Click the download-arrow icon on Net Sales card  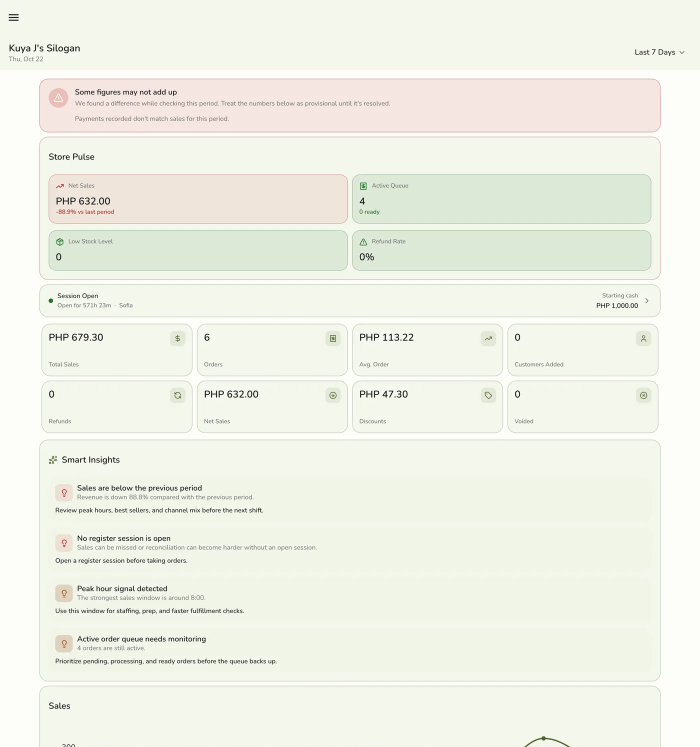(x=333, y=395)
